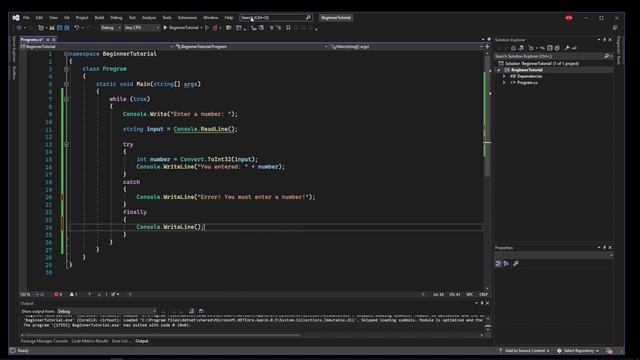Click the Hot Reload flame icon
The image size is (640, 360).
click(215, 28)
